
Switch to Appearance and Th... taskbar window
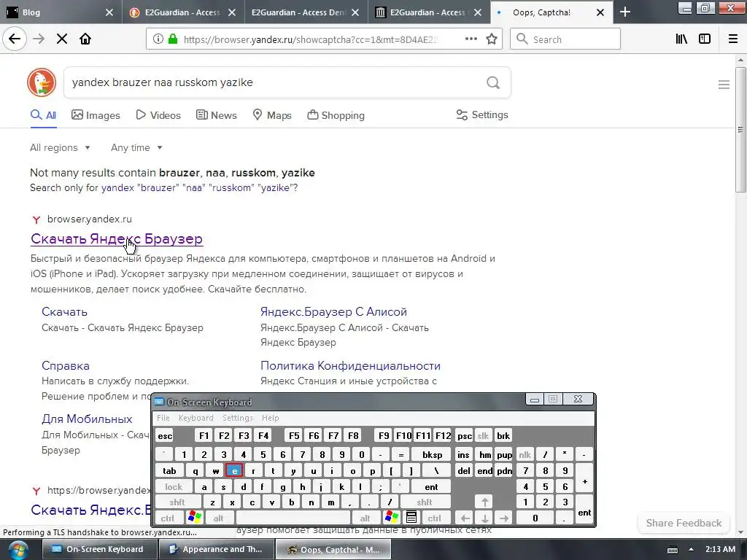click(x=216, y=550)
